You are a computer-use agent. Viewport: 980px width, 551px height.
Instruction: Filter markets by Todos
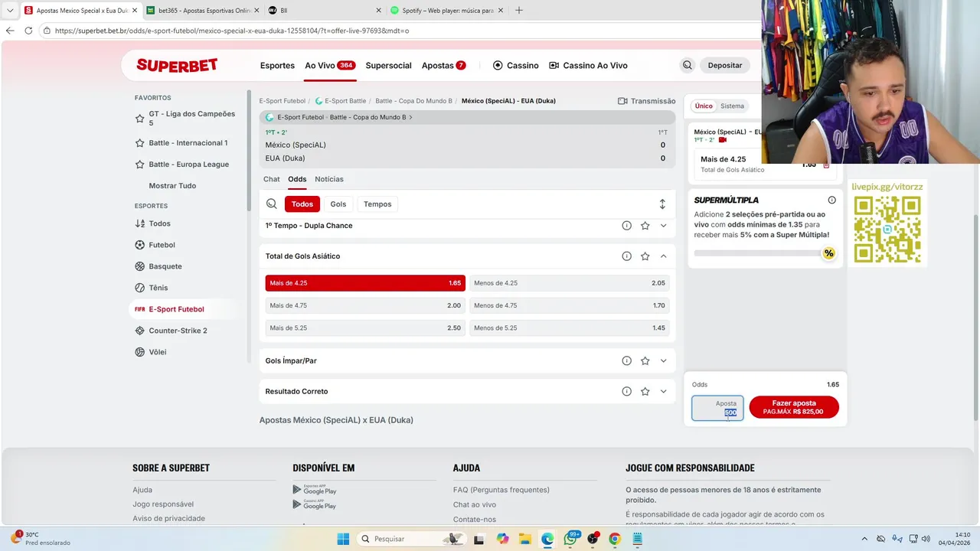(x=302, y=204)
